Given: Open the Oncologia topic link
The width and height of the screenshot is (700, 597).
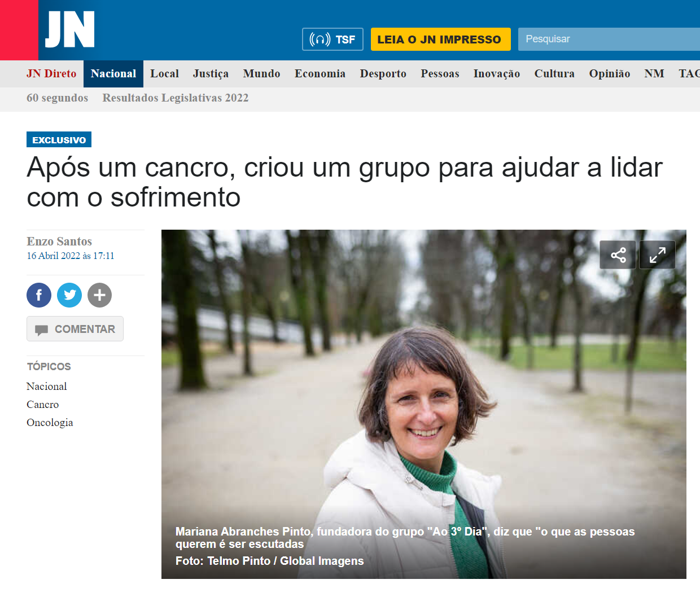Looking at the screenshot, I should click(x=50, y=423).
